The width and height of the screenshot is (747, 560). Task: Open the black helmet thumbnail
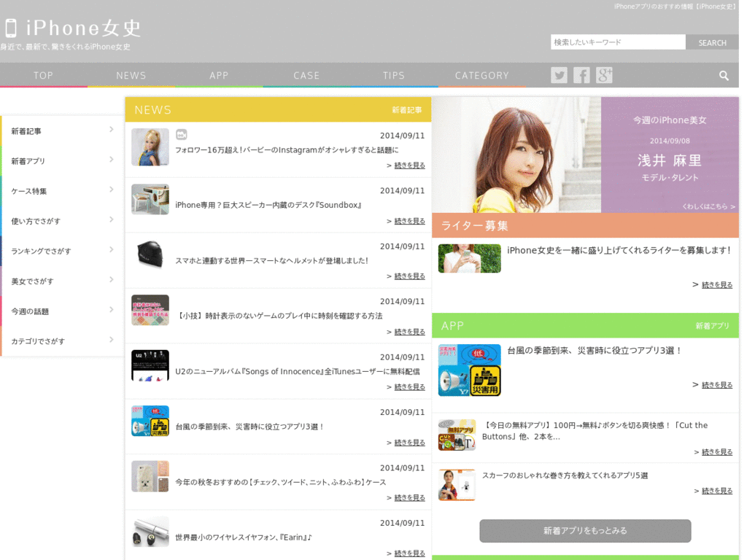click(x=150, y=254)
